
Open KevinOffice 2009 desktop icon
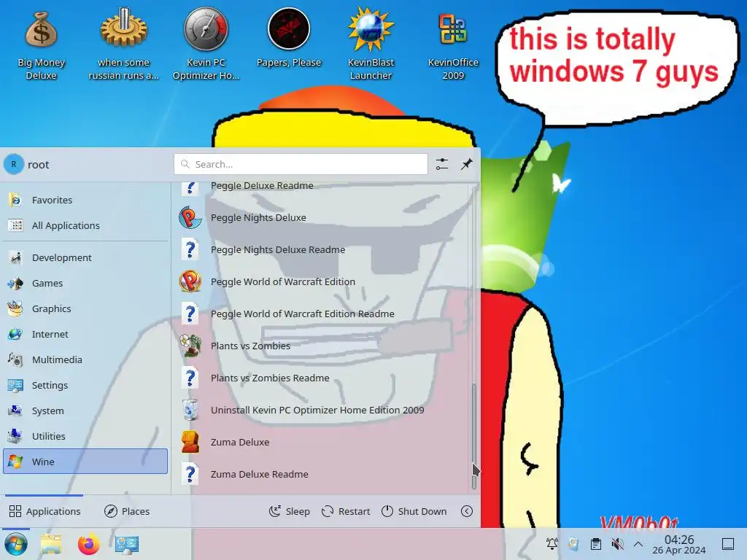[x=452, y=44]
